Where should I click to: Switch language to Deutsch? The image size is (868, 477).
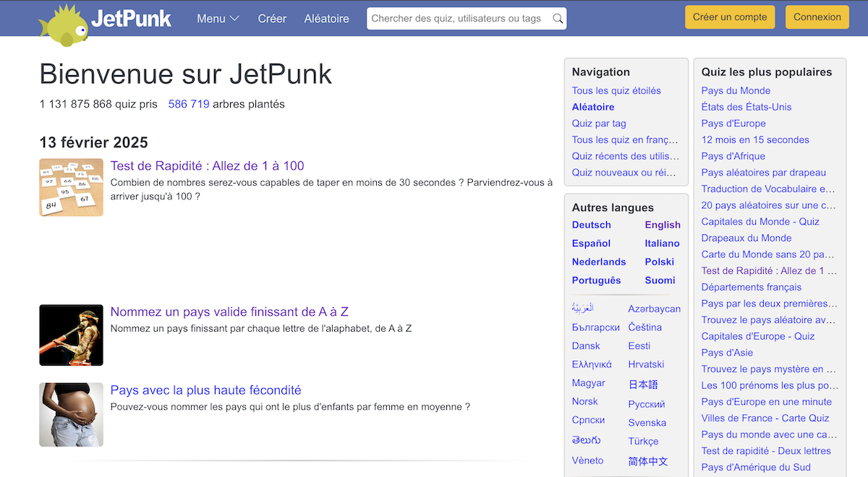(592, 225)
